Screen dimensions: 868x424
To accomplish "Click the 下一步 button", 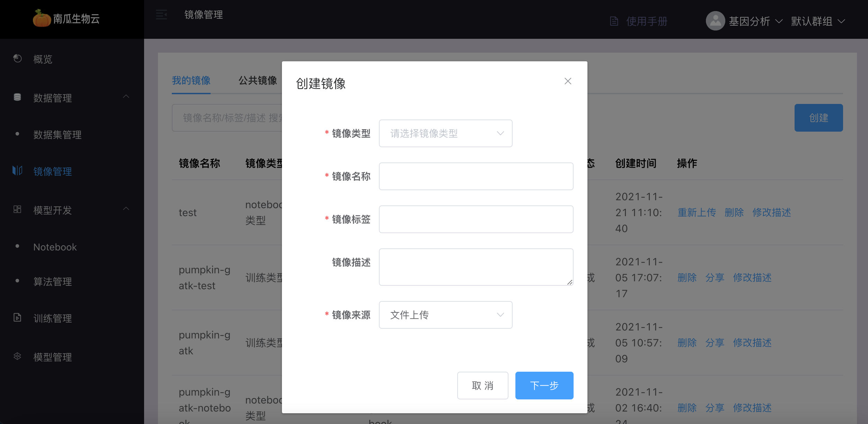I will click(x=544, y=386).
